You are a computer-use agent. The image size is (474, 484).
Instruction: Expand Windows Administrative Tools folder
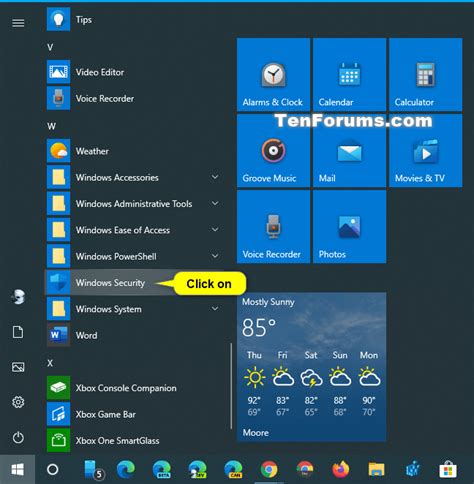tap(133, 203)
